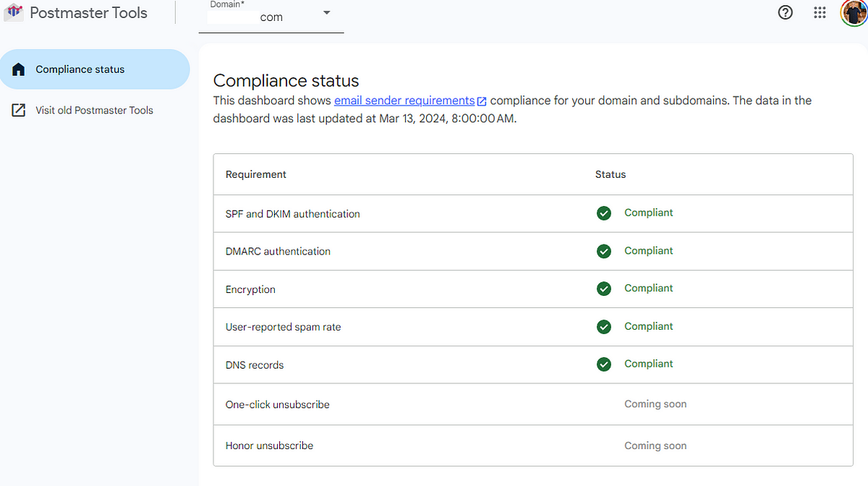868x486 pixels.
Task: Expand the Domain dropdown arrow
Action: (326, 13)
